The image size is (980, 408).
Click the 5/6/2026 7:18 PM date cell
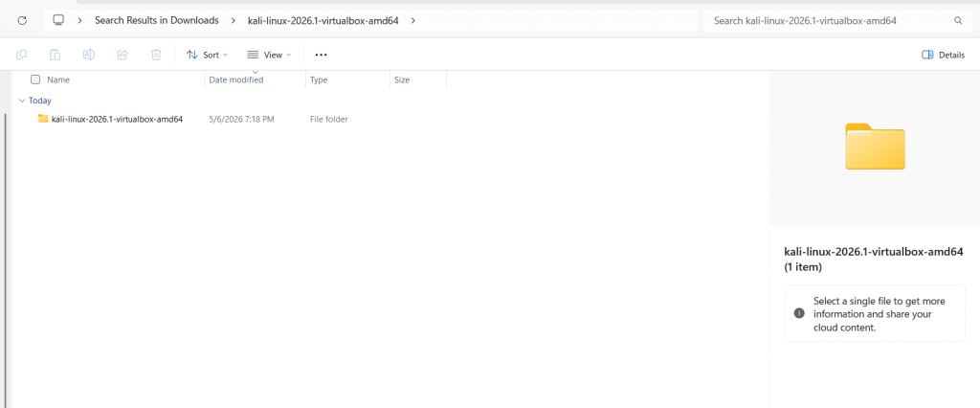(241, 119)
